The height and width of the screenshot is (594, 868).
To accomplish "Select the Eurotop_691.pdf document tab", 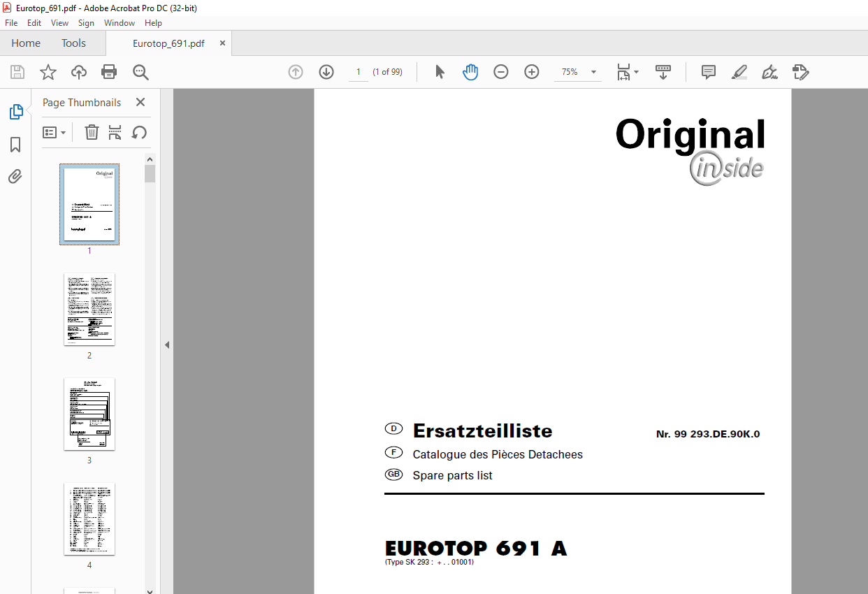I will coord(168,43).
